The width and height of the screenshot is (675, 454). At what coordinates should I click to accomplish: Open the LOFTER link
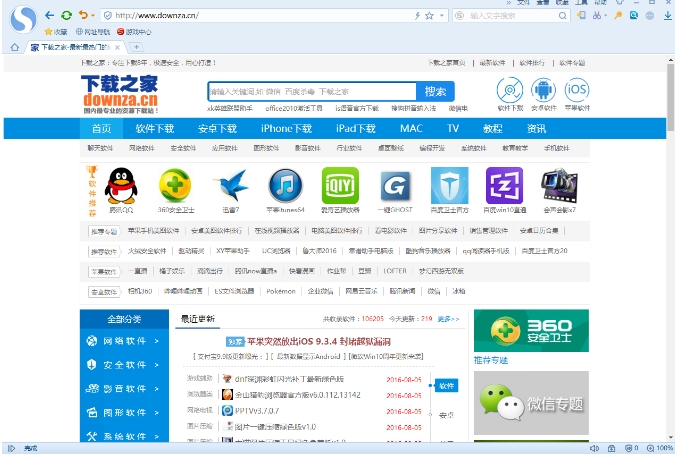coord(395,271)
